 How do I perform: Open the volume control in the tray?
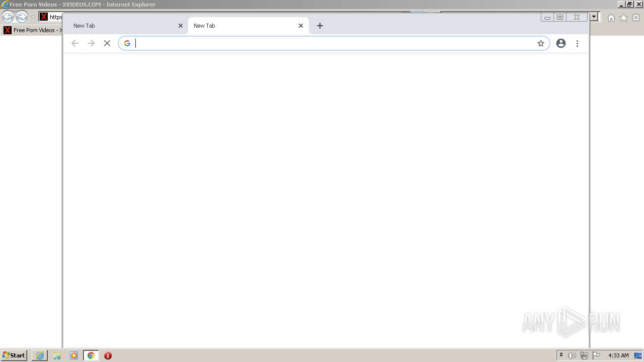[x=572, y=355]
